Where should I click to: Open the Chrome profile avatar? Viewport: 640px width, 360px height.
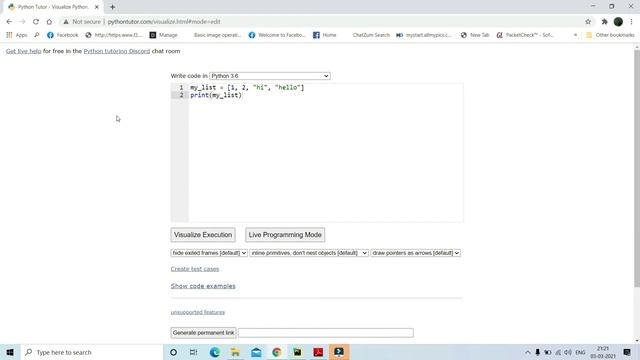pos(618,22)
